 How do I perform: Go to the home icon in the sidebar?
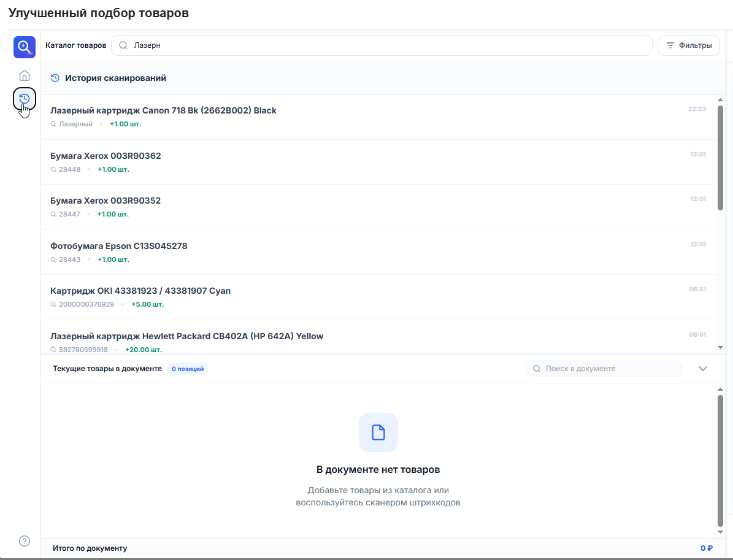[25, 75]
